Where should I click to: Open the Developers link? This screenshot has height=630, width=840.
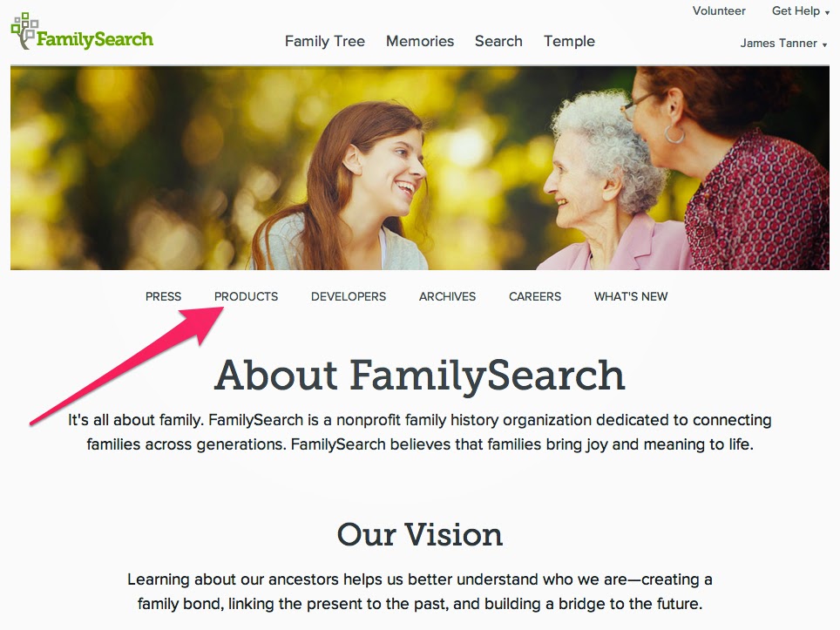(349, 296)
